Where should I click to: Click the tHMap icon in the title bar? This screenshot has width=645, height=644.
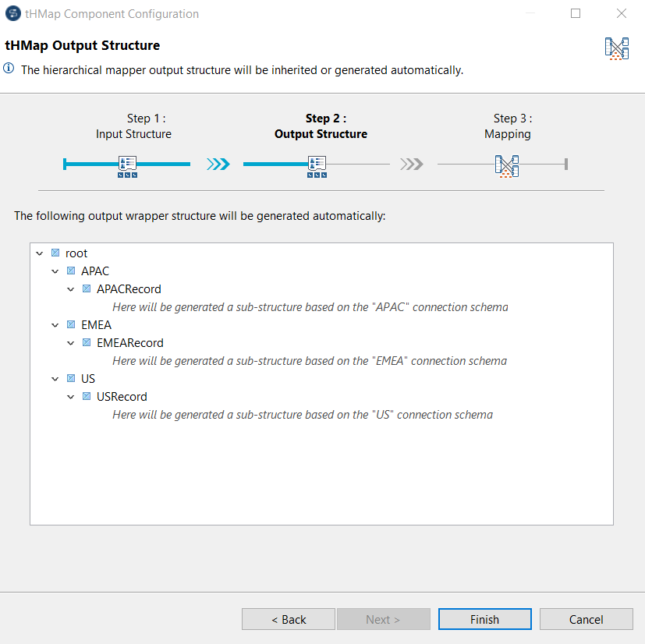[x=12, y=13]
